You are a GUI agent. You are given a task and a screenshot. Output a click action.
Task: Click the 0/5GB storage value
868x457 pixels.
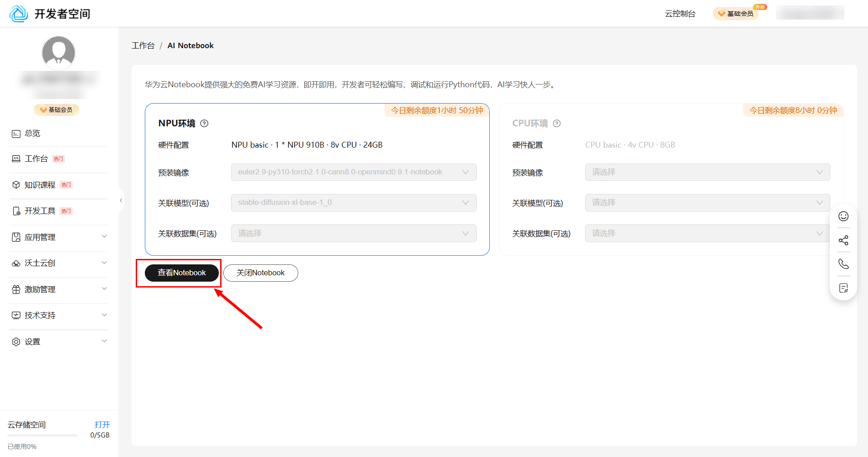(100, 435)
